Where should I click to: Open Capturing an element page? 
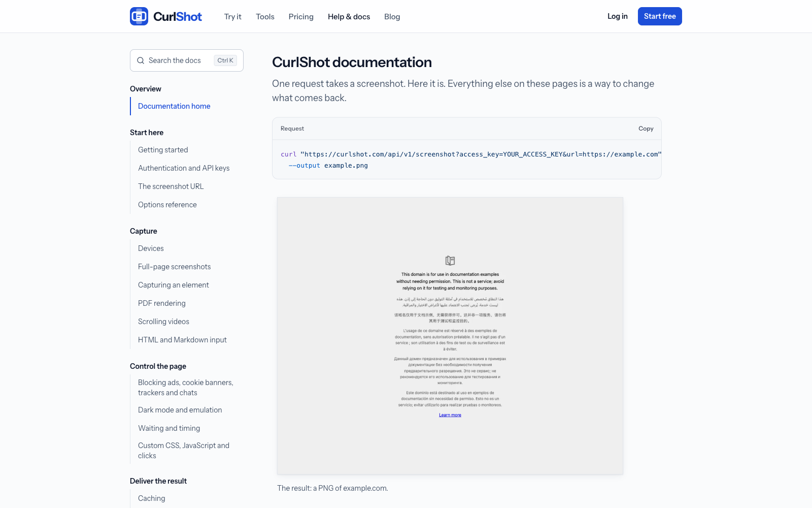point(174,285)
